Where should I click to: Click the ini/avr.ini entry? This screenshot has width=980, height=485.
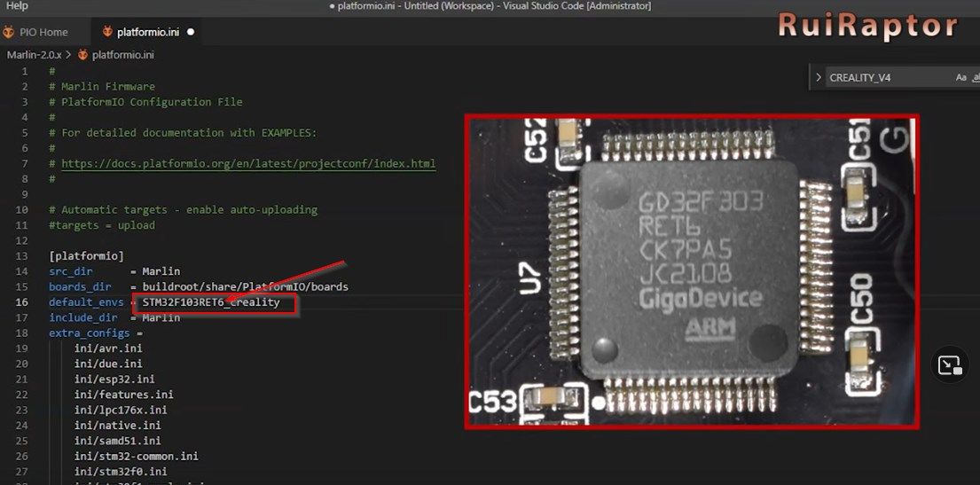pyautogui.click(x=108, y=348)
